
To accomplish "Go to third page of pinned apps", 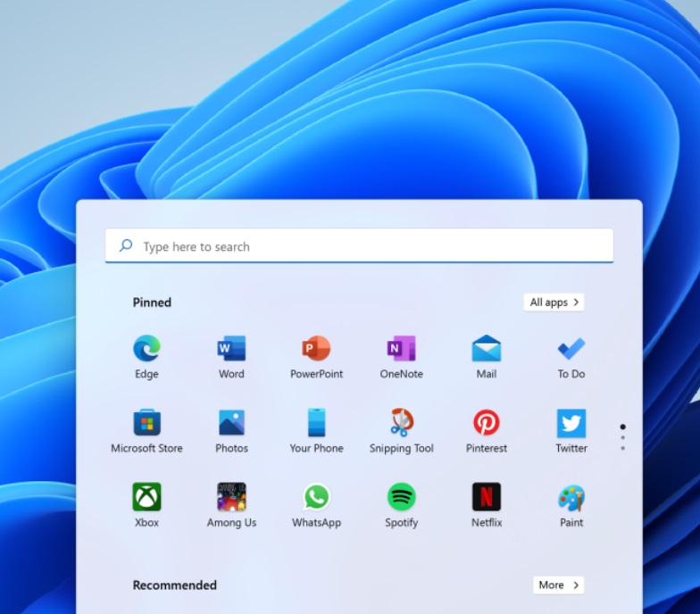I will [622, 448].
